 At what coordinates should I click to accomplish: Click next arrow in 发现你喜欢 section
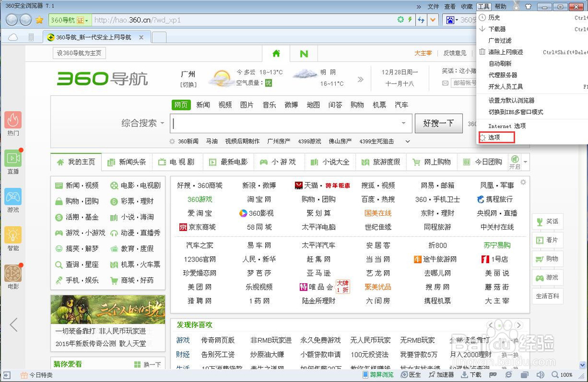click(519, 325)
